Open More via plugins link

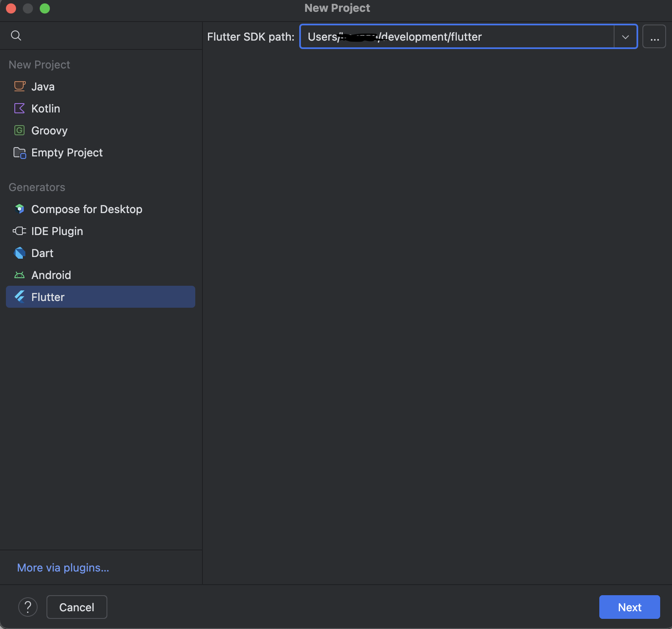tap(63, 568)
